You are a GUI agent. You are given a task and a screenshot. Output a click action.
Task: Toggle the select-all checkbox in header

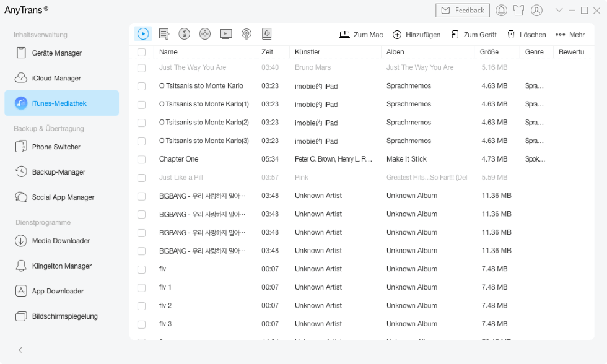142,52
